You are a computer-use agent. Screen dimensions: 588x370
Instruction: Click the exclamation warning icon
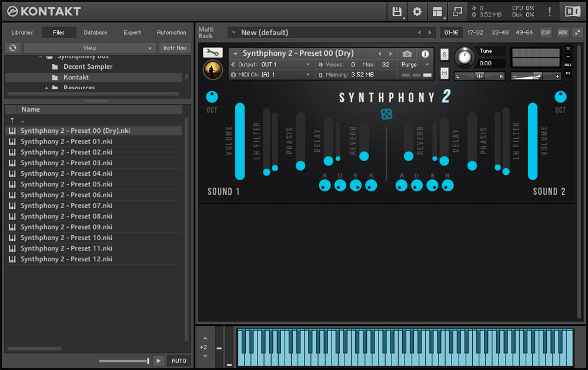pos(549,12)
